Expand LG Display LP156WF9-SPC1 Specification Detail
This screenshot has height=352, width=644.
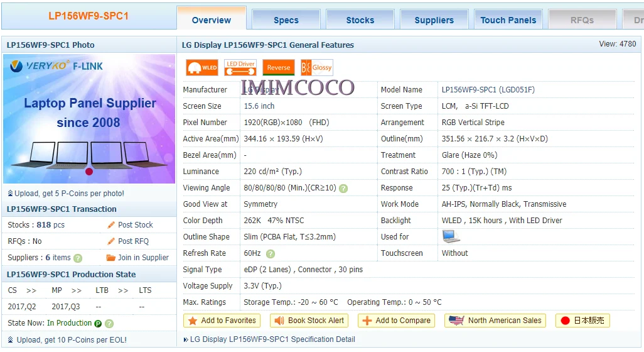click(272, 339)
